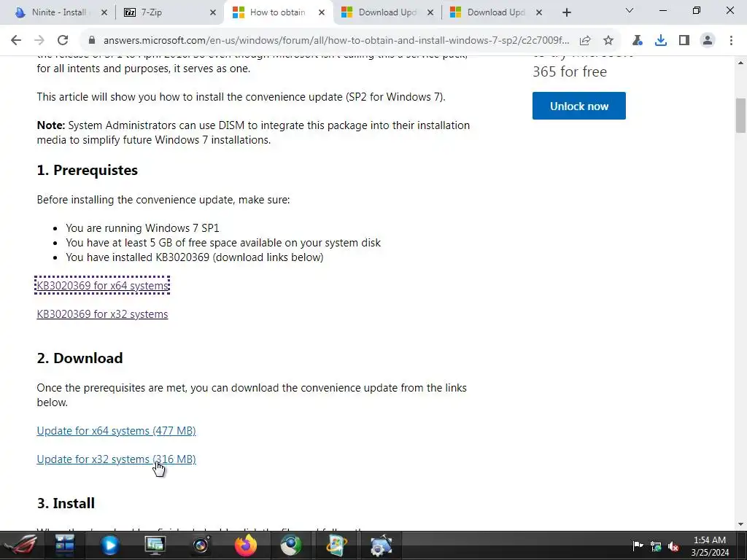Close the last Download Update tab
Image resolution: width=747 pixels, height=560 pixels.
[539, 12]
